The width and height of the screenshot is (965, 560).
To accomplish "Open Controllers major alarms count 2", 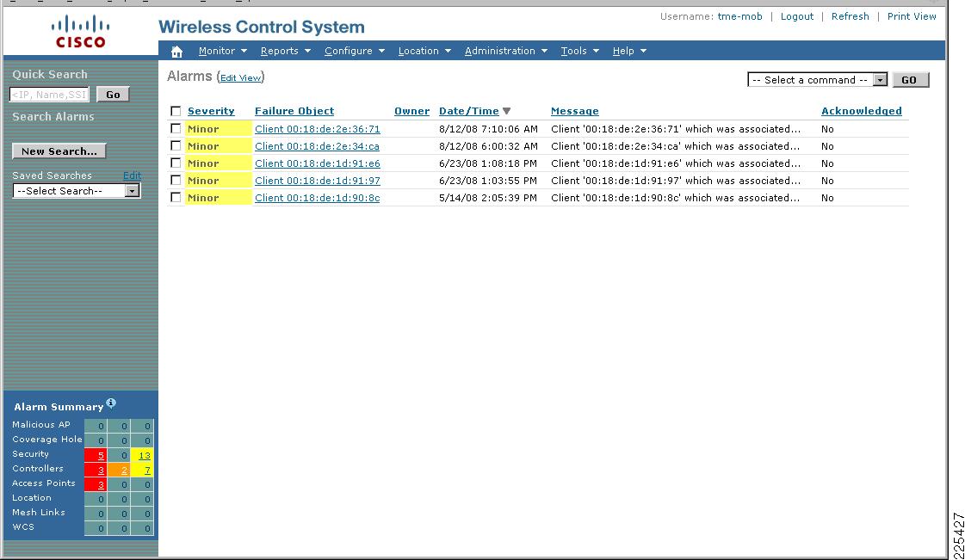I will 124,471.
